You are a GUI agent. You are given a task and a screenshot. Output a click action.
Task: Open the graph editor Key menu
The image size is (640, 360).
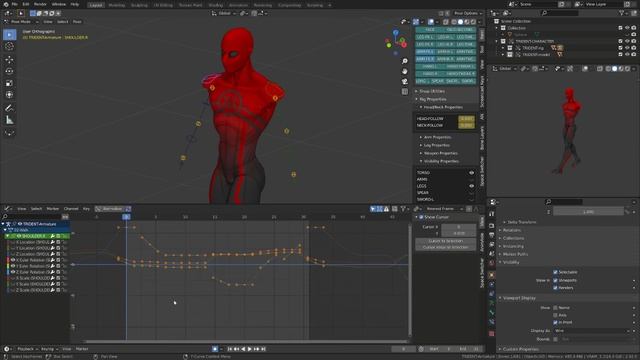pyautogui.click(x=86, y=209)
